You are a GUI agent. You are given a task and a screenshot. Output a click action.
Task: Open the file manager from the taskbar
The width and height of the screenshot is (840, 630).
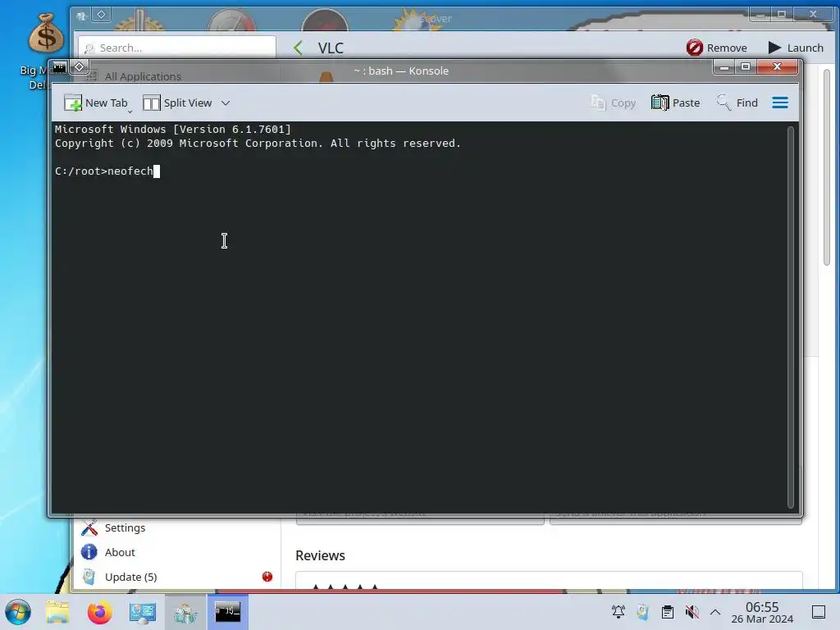57,612
